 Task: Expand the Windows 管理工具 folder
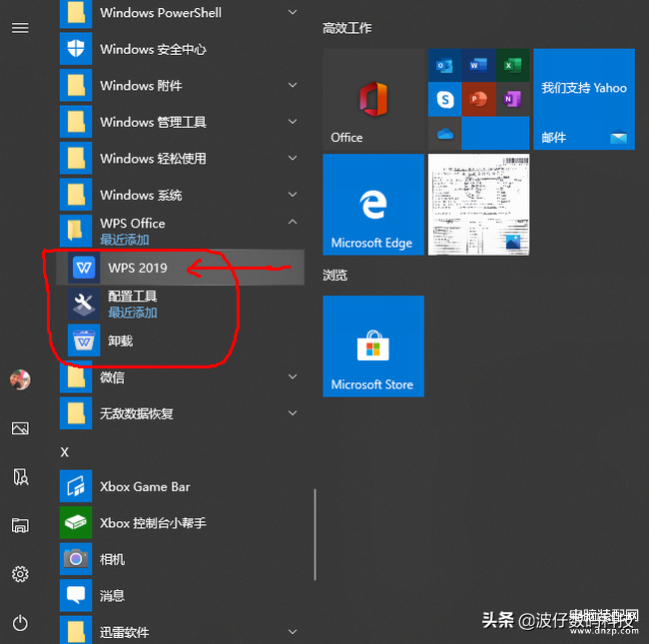point(180,122)
